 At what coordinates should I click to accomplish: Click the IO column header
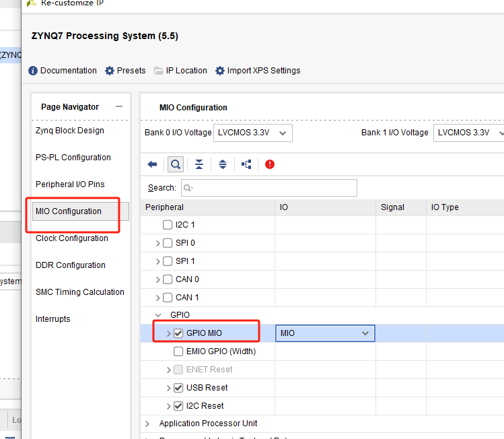[x=325, y=207]
